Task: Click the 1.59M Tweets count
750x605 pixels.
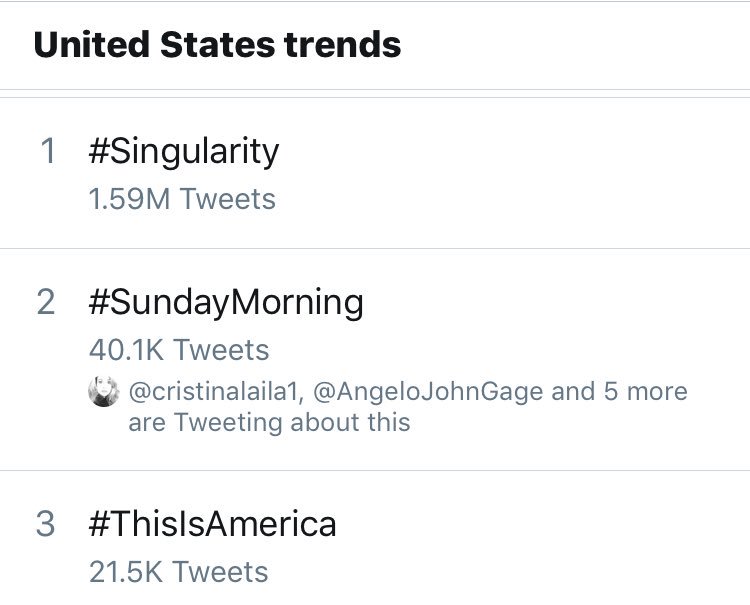Action: pos(181,199)
